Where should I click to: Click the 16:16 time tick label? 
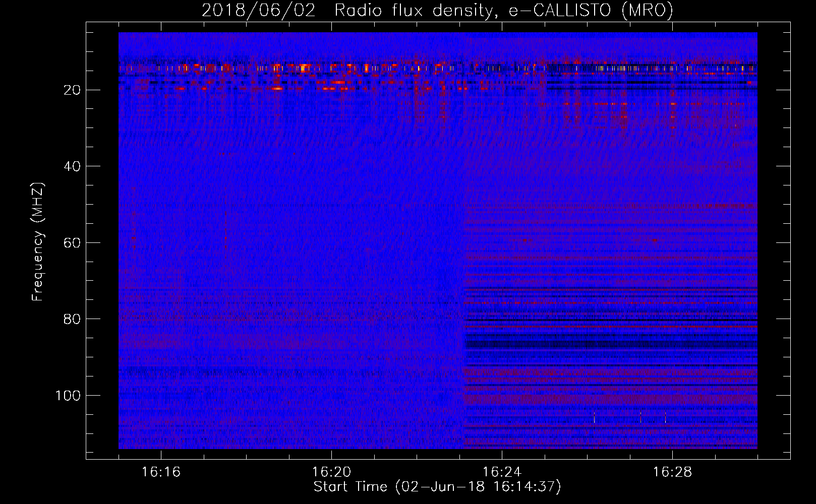161,472
